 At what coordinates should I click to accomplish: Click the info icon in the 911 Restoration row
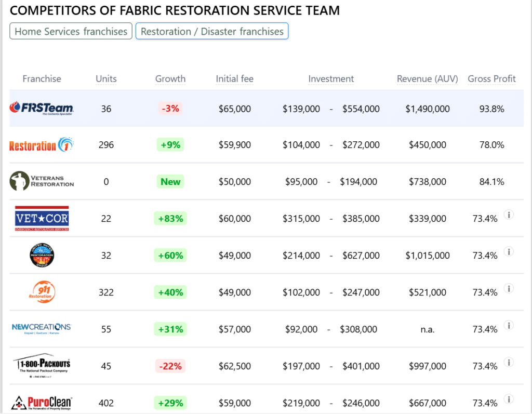(508, 288)
